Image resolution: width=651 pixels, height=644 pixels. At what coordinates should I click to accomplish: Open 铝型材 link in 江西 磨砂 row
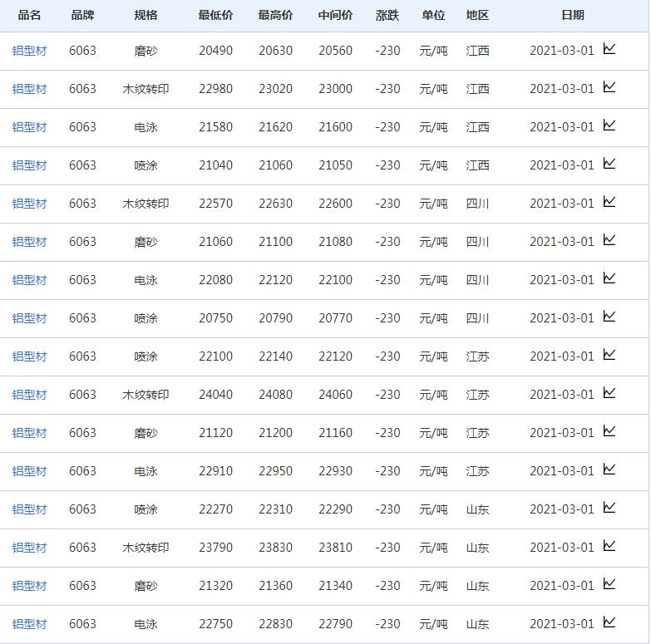point(29,51)
